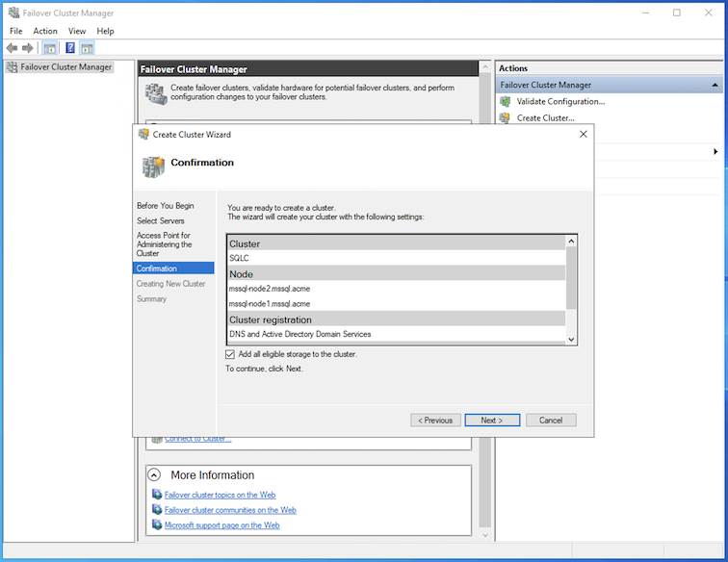Uncheck Add all eligible storage to the cluster
This screenshot has width=728, height=562.
[230, 354]
